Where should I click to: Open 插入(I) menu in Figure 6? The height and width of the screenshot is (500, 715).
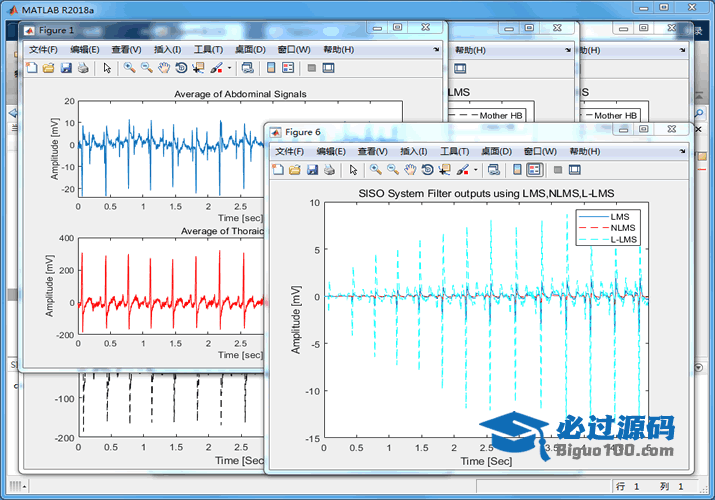(414, 151)
